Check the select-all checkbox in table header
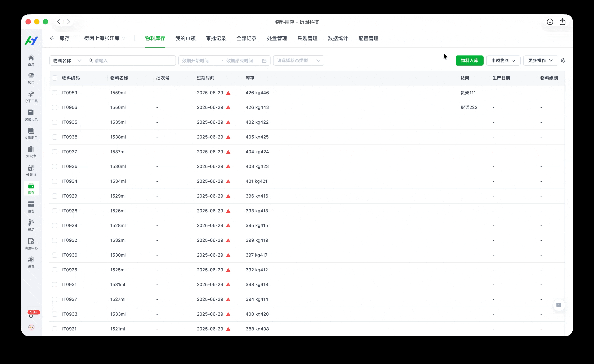Screen dimensions: 594x364 (x=55, y=78)
